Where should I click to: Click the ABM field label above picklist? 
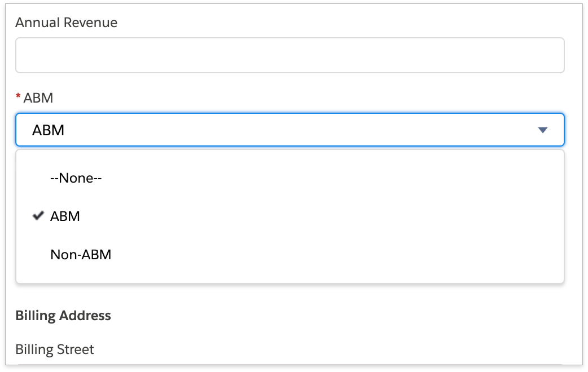tap(38, 98)
